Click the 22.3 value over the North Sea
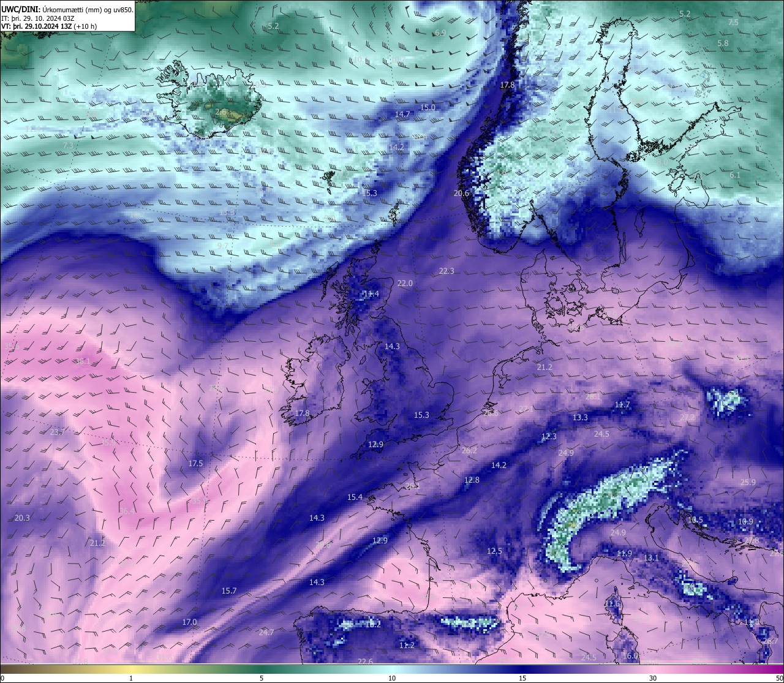Viewport: 784px width, 683px height. coord(447,271)
